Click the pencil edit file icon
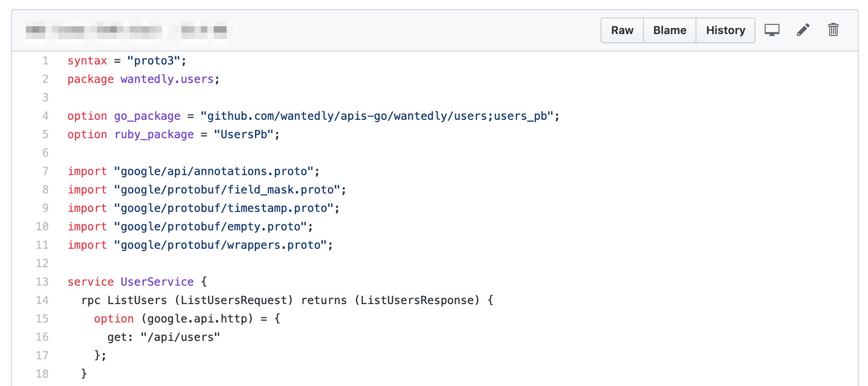The height and width of the screenshot is (386, 868). click(x=803, y=30)
